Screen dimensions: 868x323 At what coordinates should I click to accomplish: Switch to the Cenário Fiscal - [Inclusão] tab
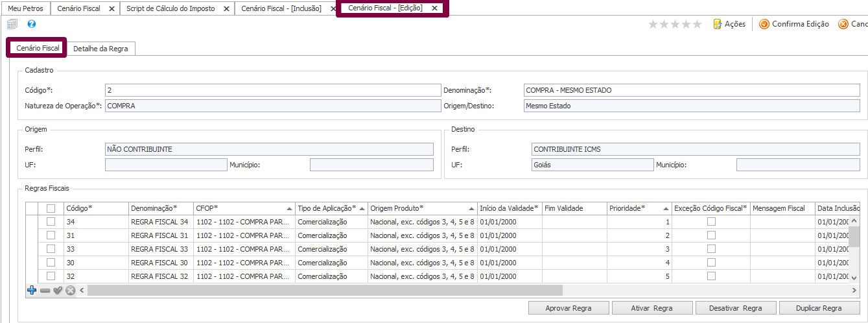[x=281, y=8]
